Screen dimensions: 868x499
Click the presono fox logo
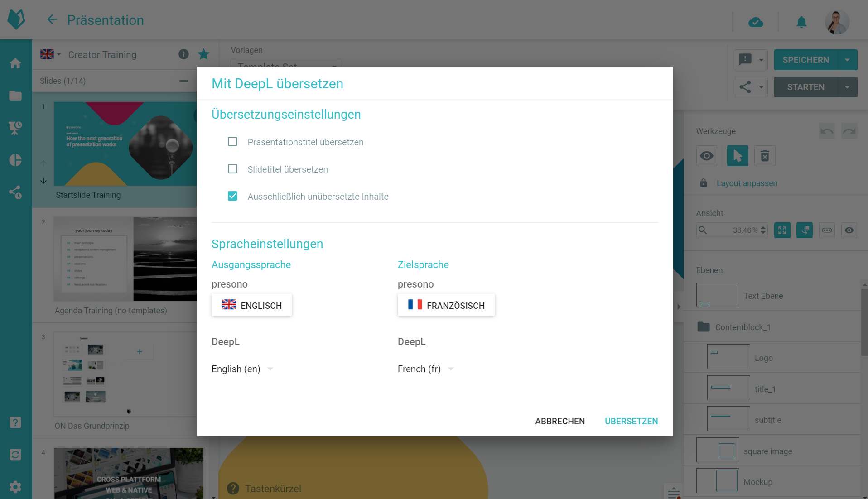point(16,19)
